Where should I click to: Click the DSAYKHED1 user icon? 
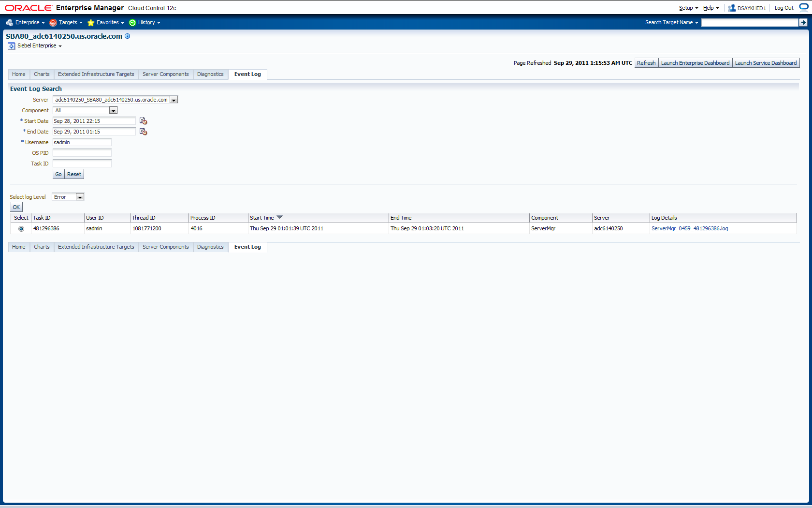pos(732,8)
